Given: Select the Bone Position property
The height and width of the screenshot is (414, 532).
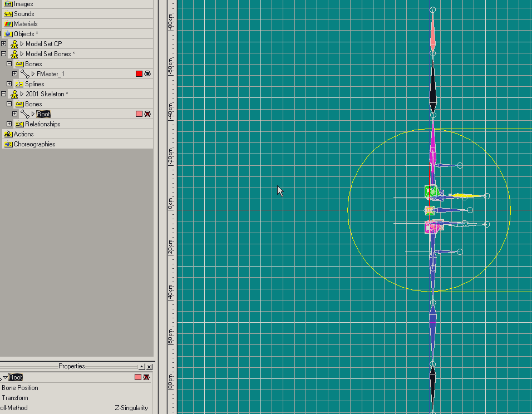Looking at the screenshot, I should point(20,388).
